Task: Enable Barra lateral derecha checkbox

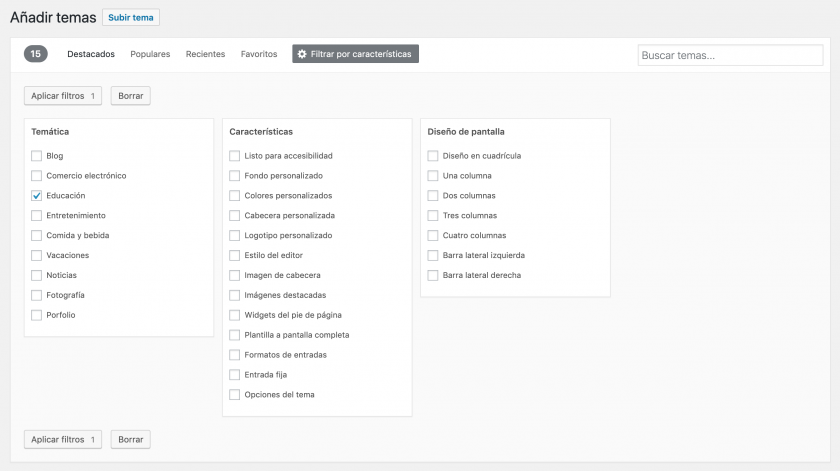Action: coord(433,275)
